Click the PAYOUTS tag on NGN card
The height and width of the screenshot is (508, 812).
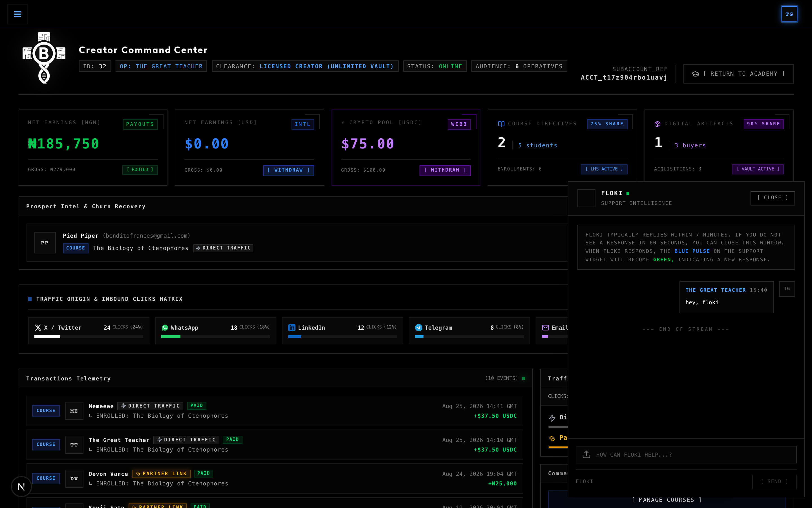pos(140,124)
